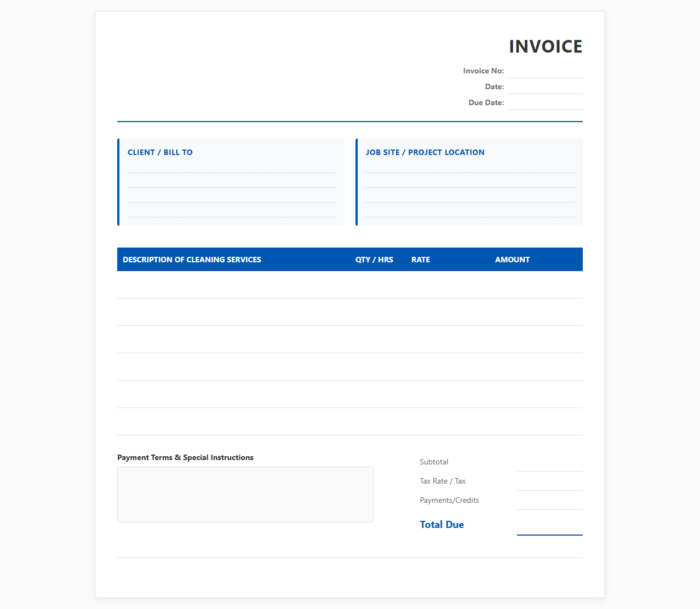Viewport: 700px width, 609px height.
Task: Click the DESCRIPTION OF CLEANING SERVICES column header
Action: tap(192, 260)
